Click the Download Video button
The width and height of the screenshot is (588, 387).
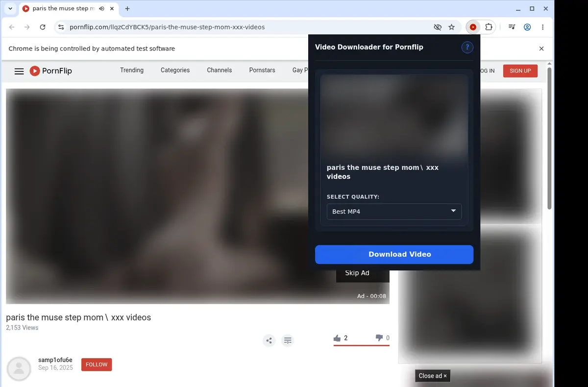tap(394, 254)
